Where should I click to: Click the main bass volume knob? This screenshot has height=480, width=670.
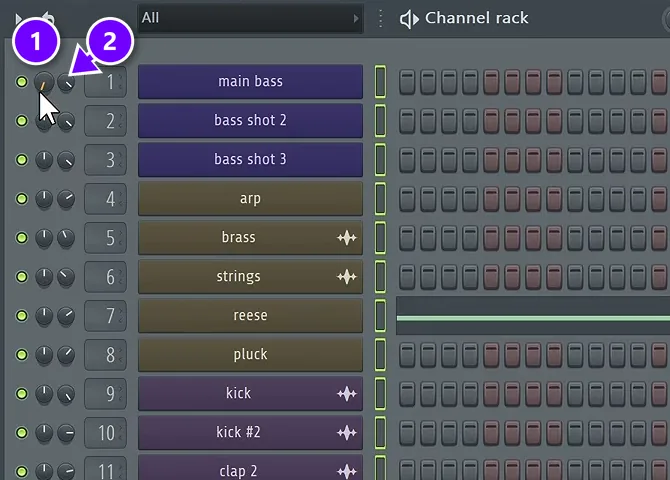(x=66, y=82)
